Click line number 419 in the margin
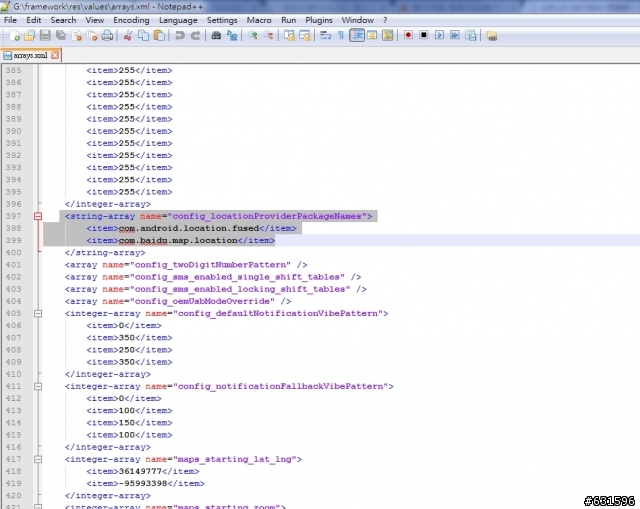The height and width of the screenshot is (509, 640). (13, 483)
